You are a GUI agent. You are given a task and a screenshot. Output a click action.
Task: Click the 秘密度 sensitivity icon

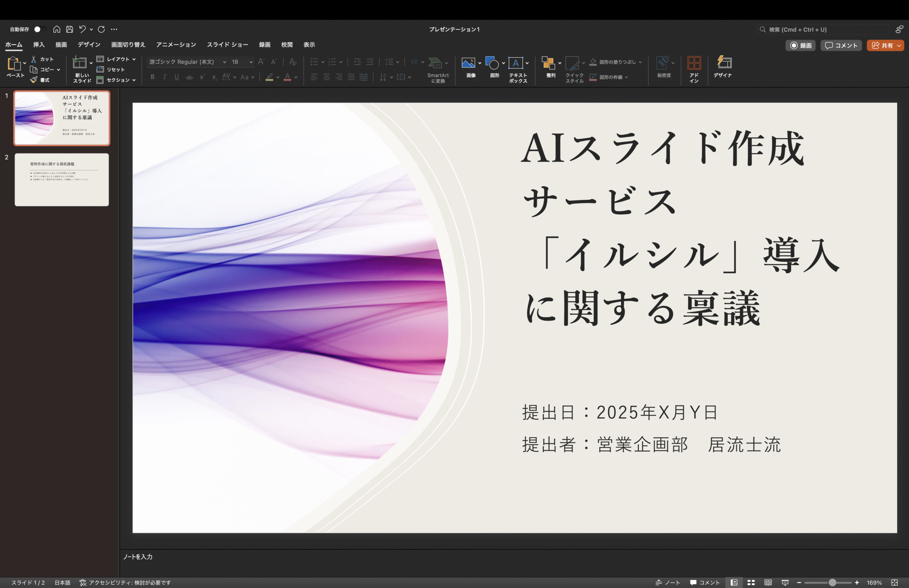coord(663,63)
